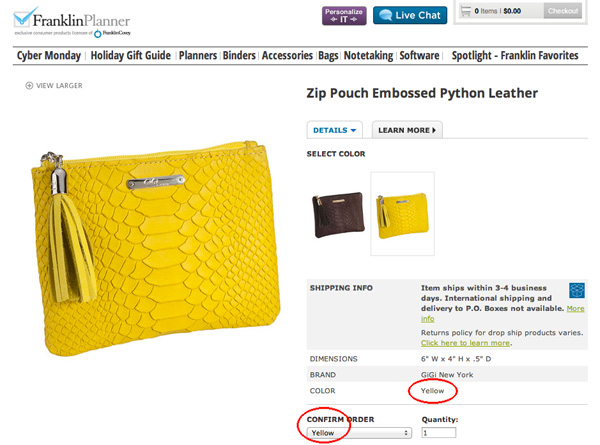
Task: Open the Yellow color dropdown
Action: tap(360, 433)
